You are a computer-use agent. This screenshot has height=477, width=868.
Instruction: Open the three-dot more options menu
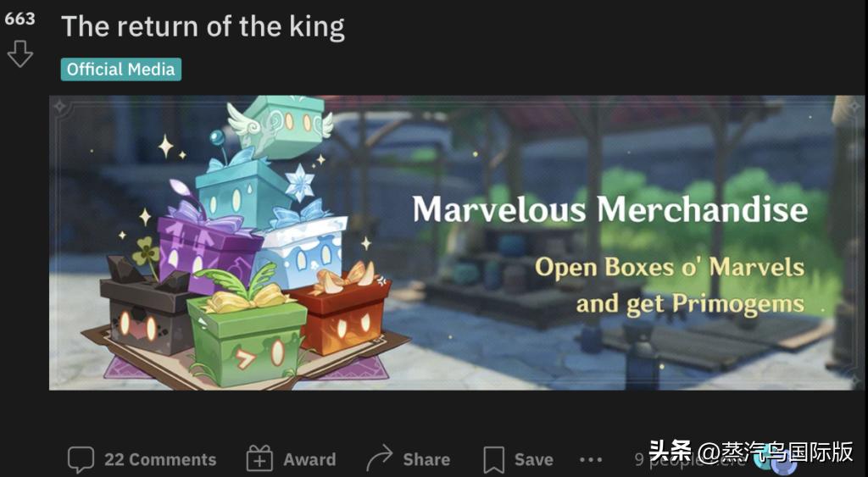coord(591,459)
